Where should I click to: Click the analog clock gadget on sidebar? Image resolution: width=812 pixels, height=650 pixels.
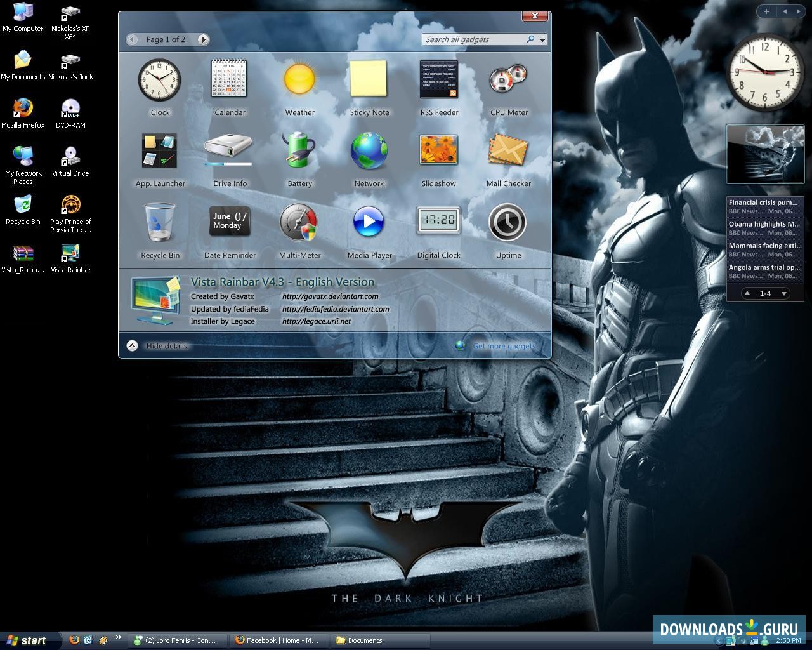[x=765, y=72]
